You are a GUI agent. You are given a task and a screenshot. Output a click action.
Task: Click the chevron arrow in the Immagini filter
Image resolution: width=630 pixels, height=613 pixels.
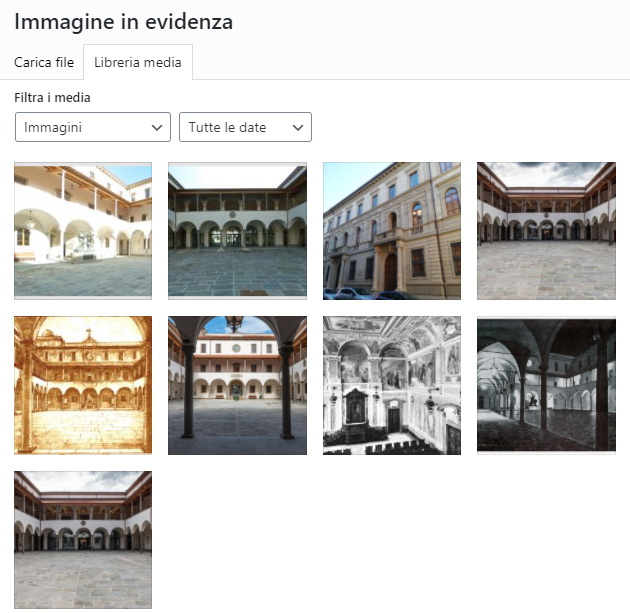point(157,128)
